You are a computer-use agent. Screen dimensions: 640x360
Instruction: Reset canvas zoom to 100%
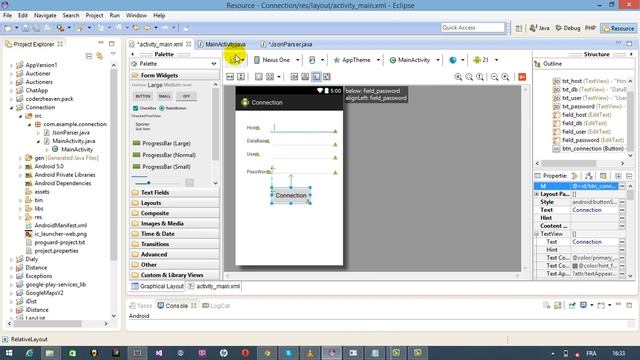480,77
